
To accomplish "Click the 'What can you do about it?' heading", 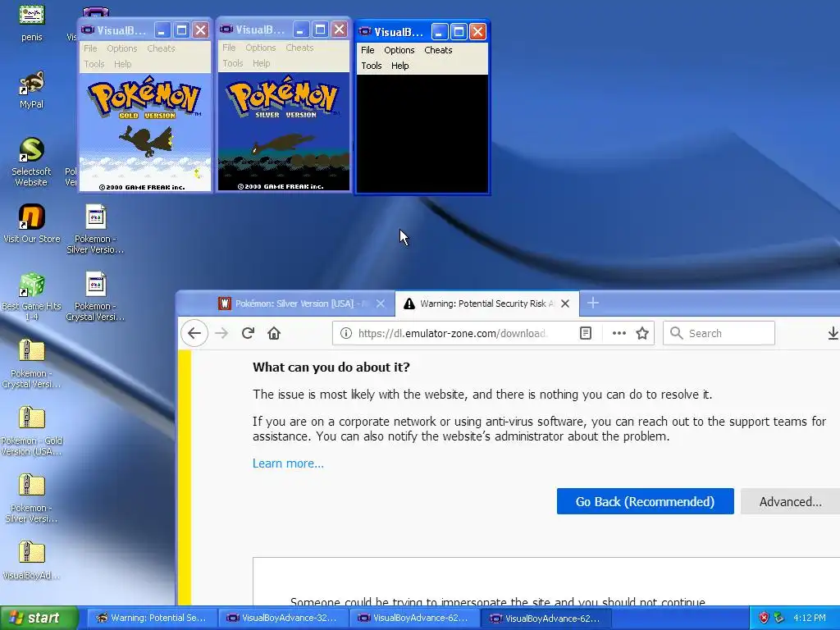I will (x=331, y=367).
